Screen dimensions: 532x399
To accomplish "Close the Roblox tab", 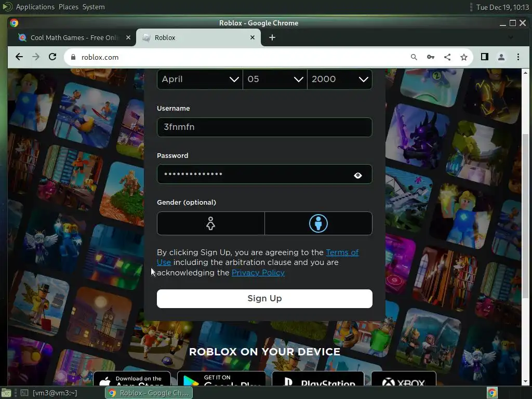I will click(x=252, y=37).
